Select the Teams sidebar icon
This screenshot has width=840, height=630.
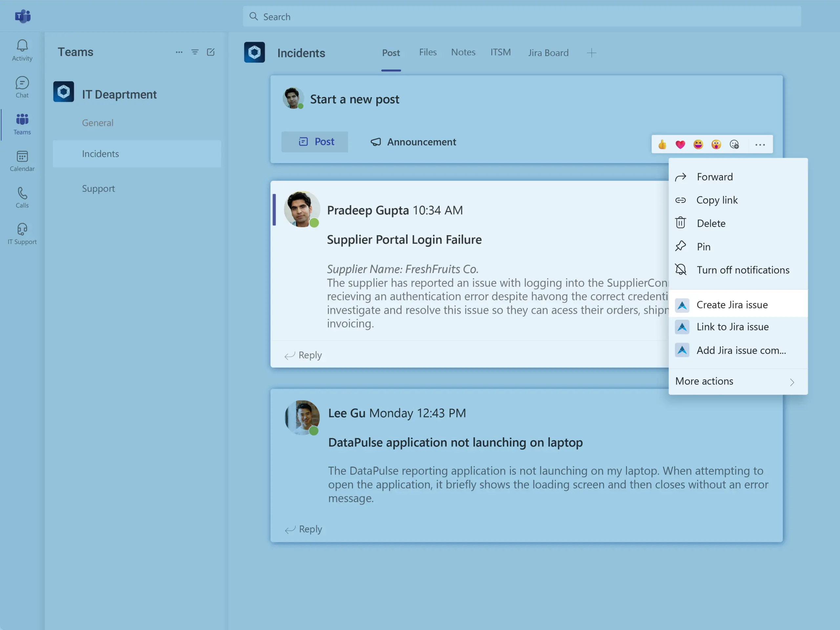22,124
